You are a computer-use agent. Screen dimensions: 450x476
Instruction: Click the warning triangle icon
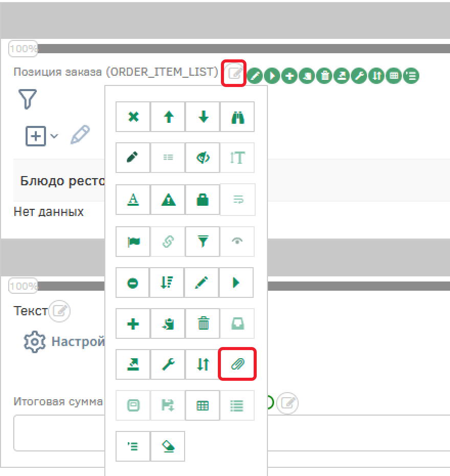click(x=168, y=200)
